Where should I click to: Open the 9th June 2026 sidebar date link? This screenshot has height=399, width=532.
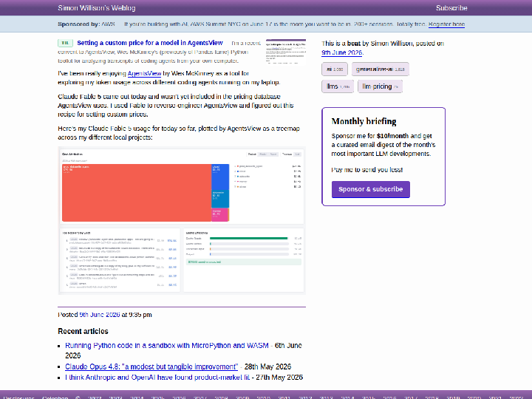[x=341, y=52]
